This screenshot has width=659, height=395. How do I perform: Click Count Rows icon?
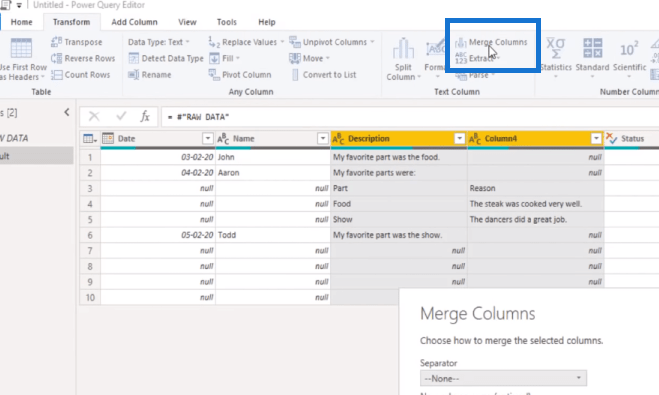pyautogui.click(x=57, y=75)
